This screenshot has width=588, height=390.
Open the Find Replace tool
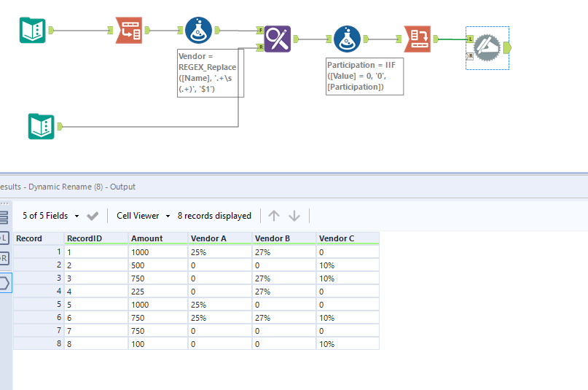coord(277,39)
